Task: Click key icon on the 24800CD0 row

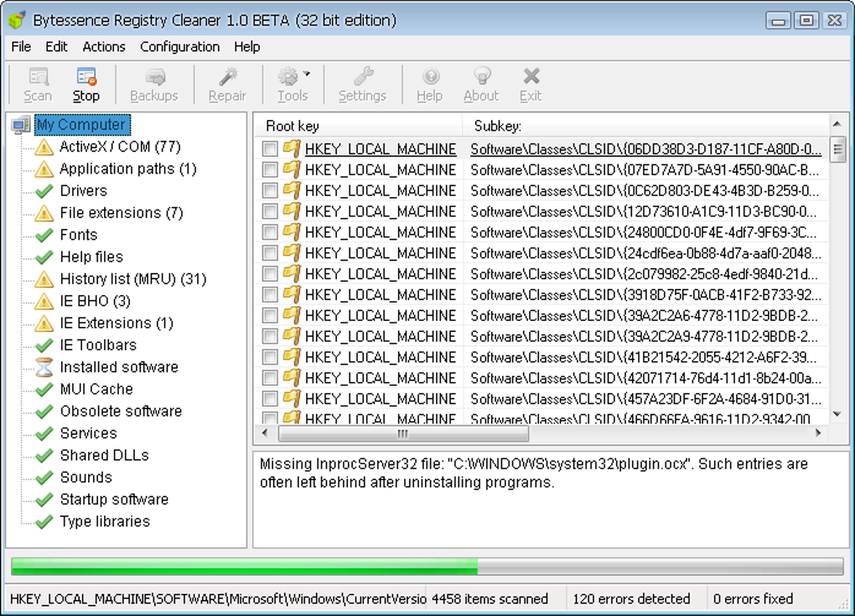Action: [292, 231]
